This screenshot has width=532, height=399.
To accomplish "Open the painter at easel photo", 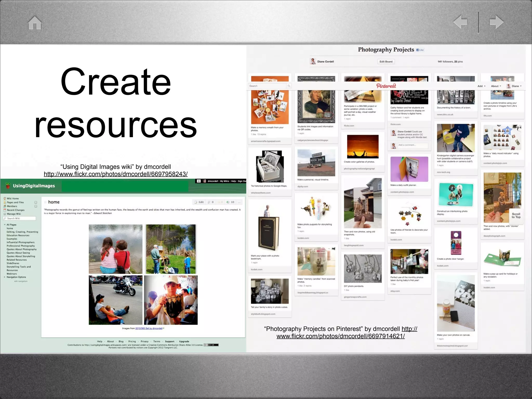I will 171,249.
